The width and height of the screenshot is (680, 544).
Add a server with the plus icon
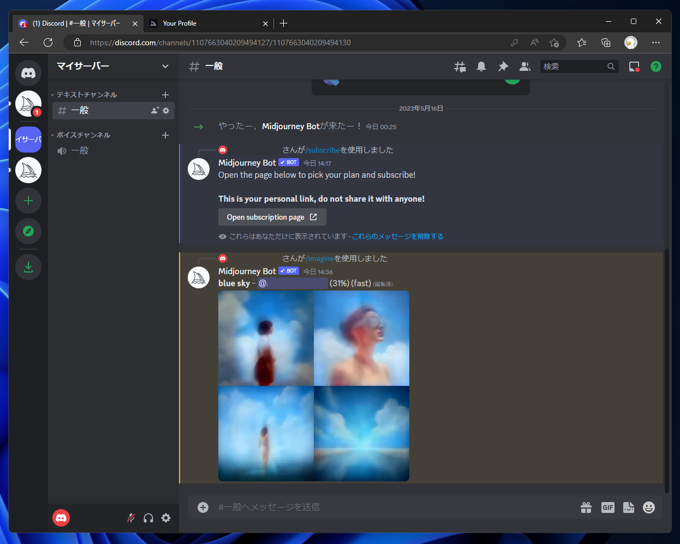[x=28, y=201]
